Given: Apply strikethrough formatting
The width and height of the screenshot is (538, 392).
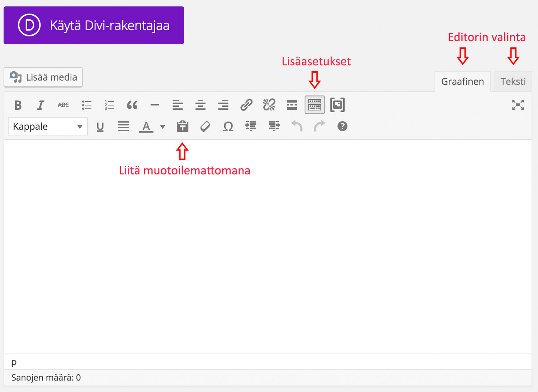Looking at the screenshot, I should click(63, 105).
